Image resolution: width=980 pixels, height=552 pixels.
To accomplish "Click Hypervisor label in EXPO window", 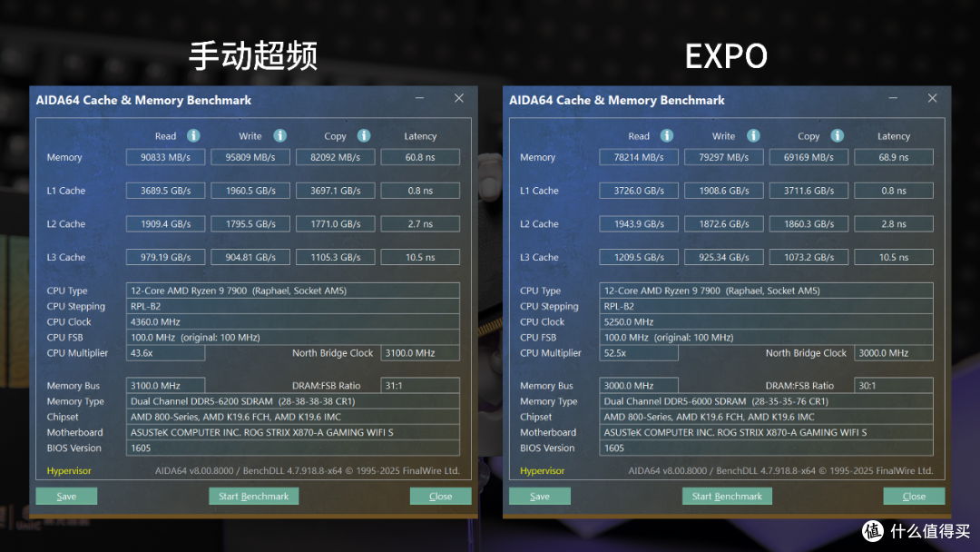I will [542, 470].
